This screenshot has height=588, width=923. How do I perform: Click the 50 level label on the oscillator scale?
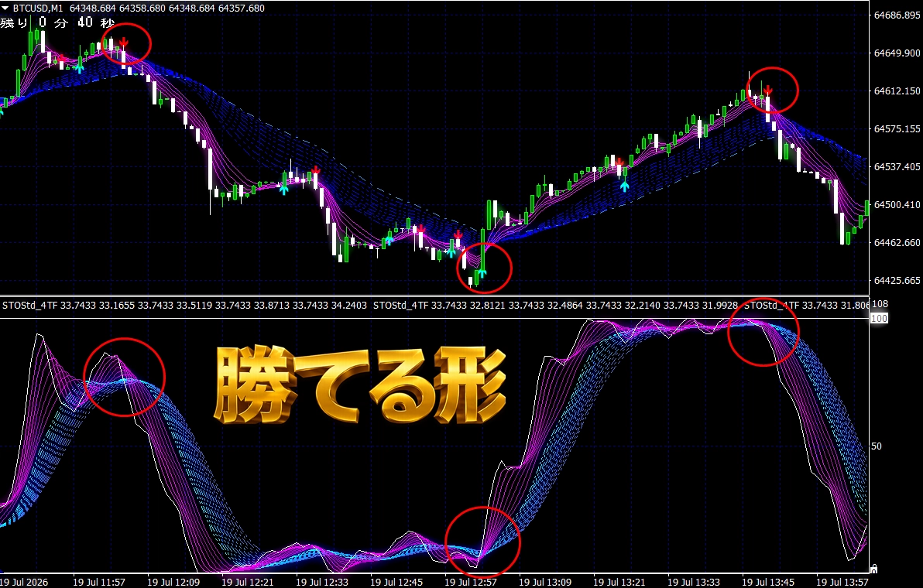[877, 446]
